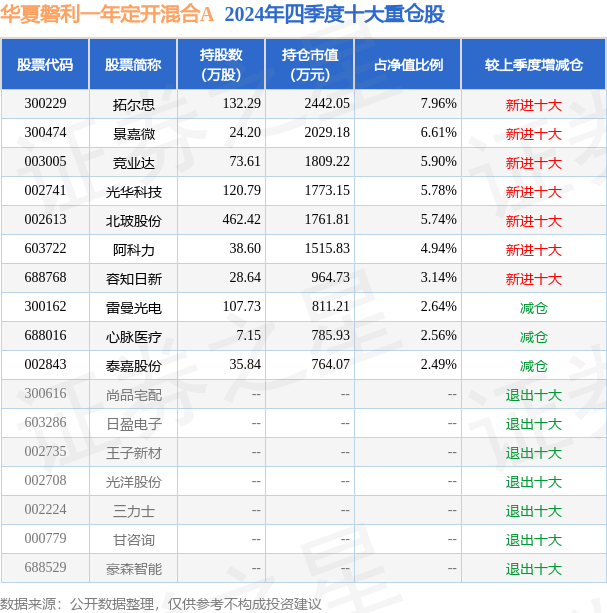
Task: Select stock code 300616
Action: point(45,393)
